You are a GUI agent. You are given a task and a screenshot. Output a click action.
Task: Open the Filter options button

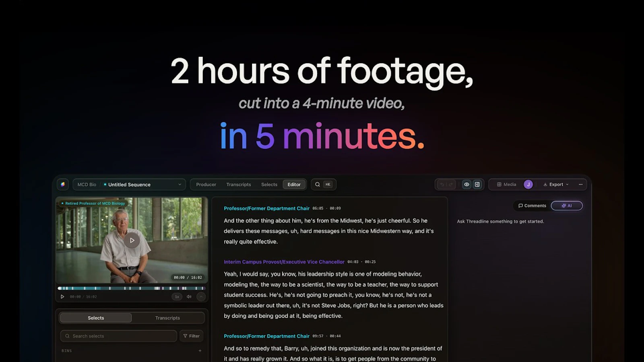pos(191,336)
